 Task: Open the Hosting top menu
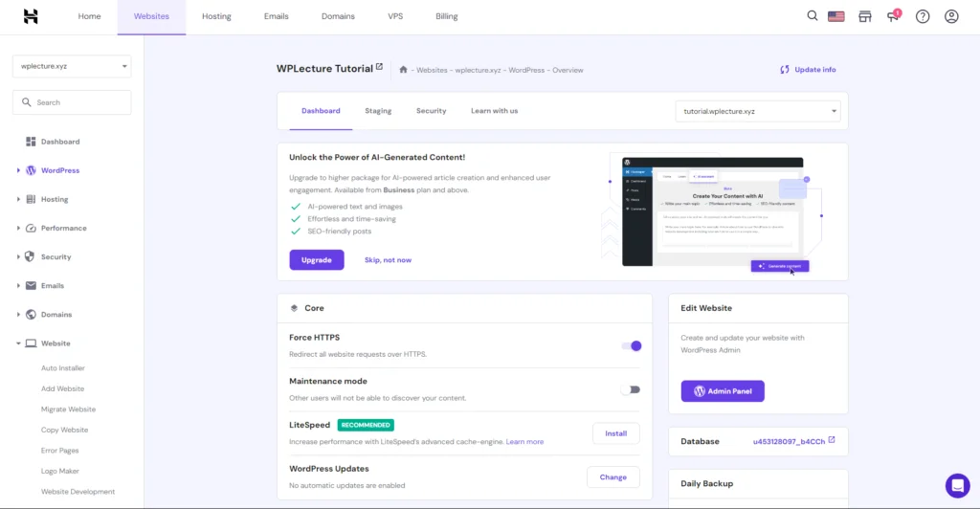point(216,16)
